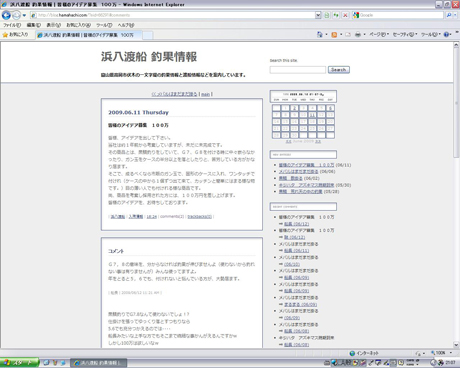Select the 浜八渡船 釣果情報 browser tab
The height and width of the screenshot is (368, 460).
click(88, 35)
